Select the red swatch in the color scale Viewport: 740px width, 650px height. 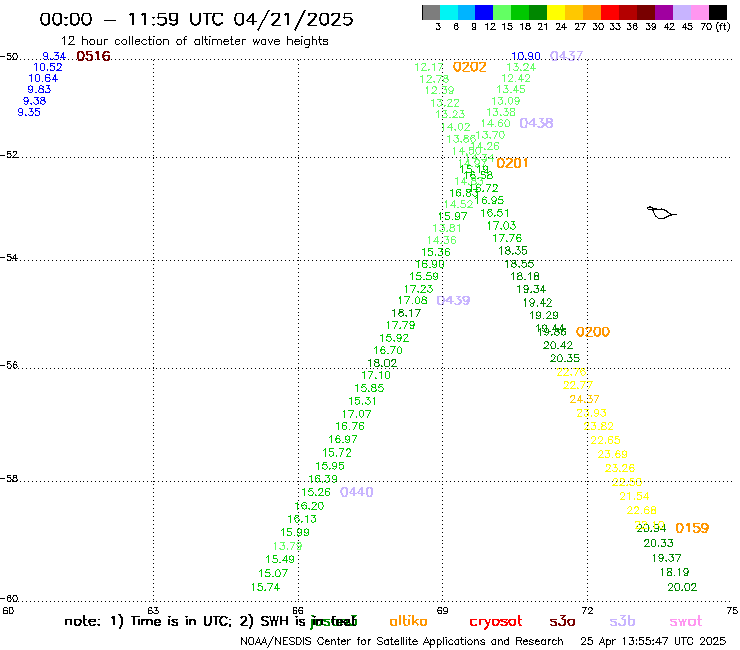click(610, 12)
